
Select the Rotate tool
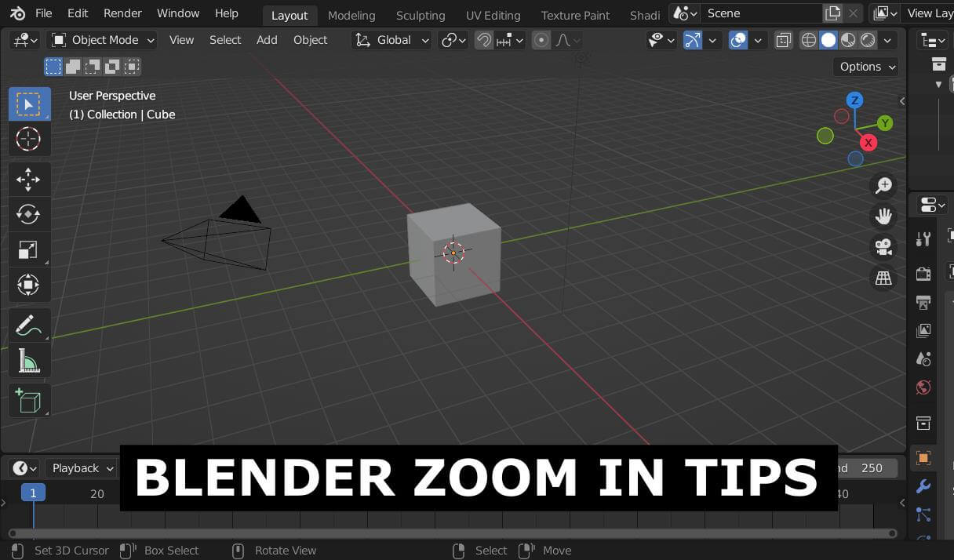click(x=29, y=214)
